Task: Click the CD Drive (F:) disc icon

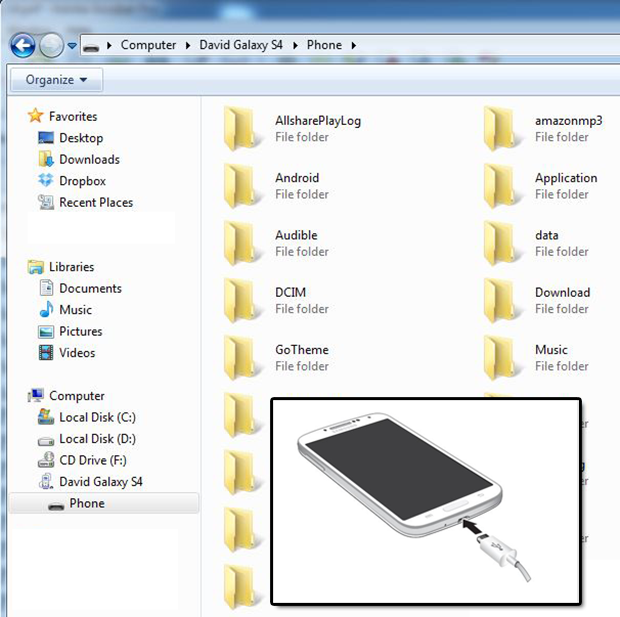Action: pyautogui.click(x=46, y=460)
